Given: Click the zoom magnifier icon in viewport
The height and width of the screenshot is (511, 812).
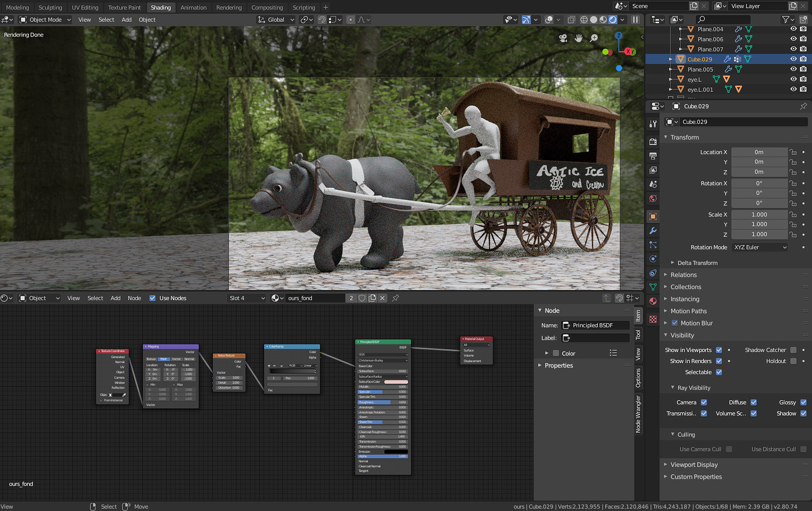Looking at the screenshot, I should 594,38.
